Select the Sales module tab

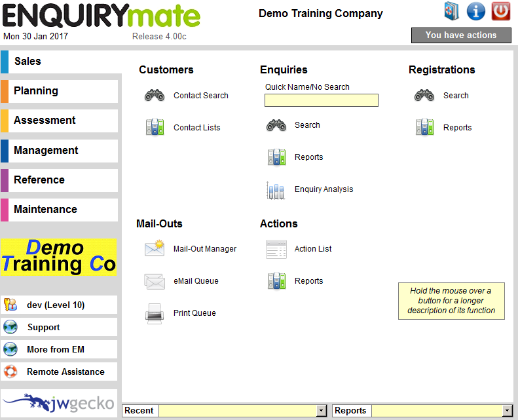click(61, 62)
